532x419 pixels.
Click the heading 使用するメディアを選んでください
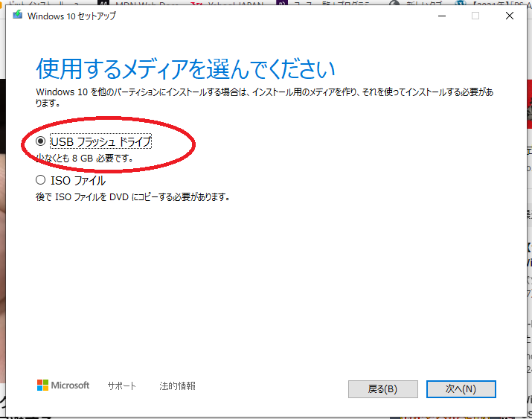point(185,69)
